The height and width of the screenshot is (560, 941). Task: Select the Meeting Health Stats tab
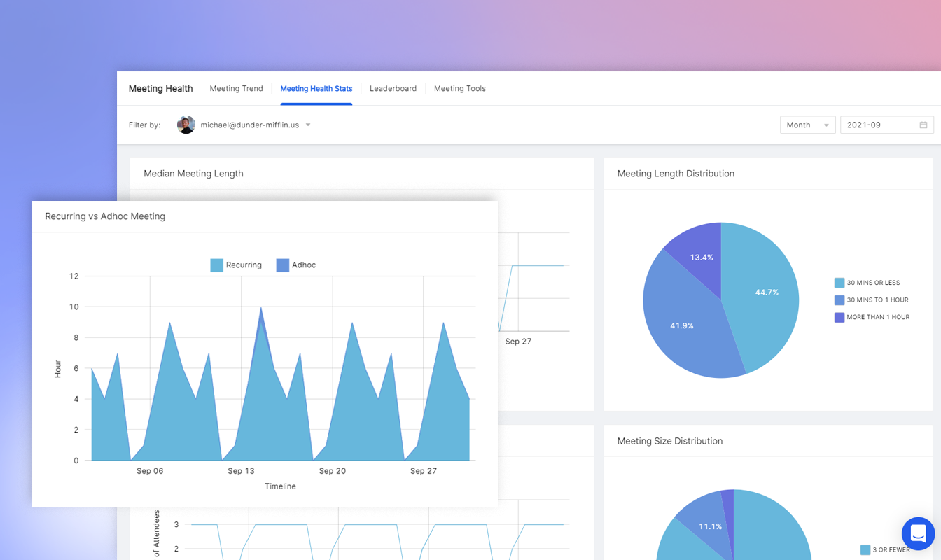tap(316, 89)
